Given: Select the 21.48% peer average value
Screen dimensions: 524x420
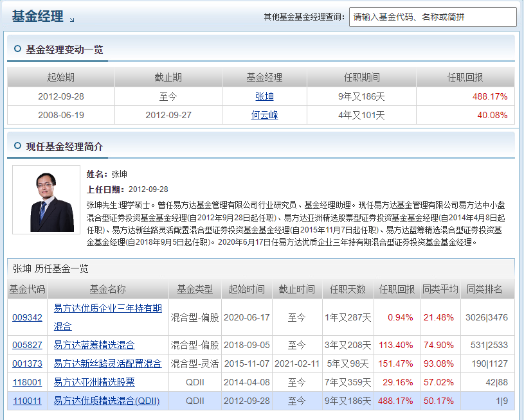Looking at the screenshot, I should (438, 317).
